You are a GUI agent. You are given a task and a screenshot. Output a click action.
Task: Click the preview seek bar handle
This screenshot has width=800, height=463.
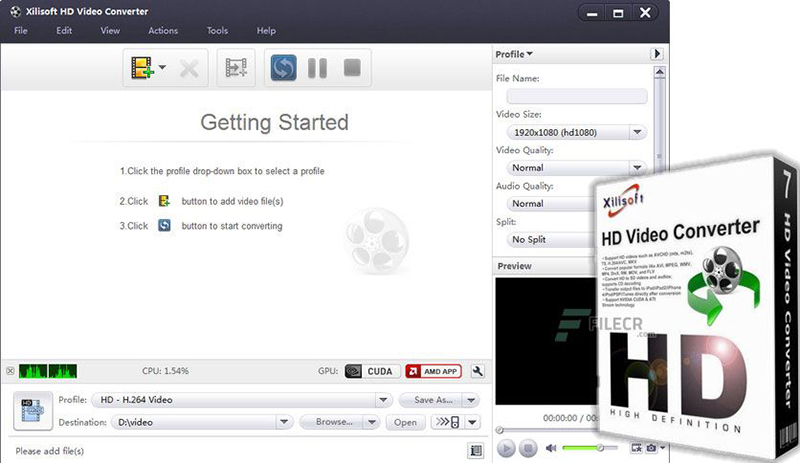500,430
